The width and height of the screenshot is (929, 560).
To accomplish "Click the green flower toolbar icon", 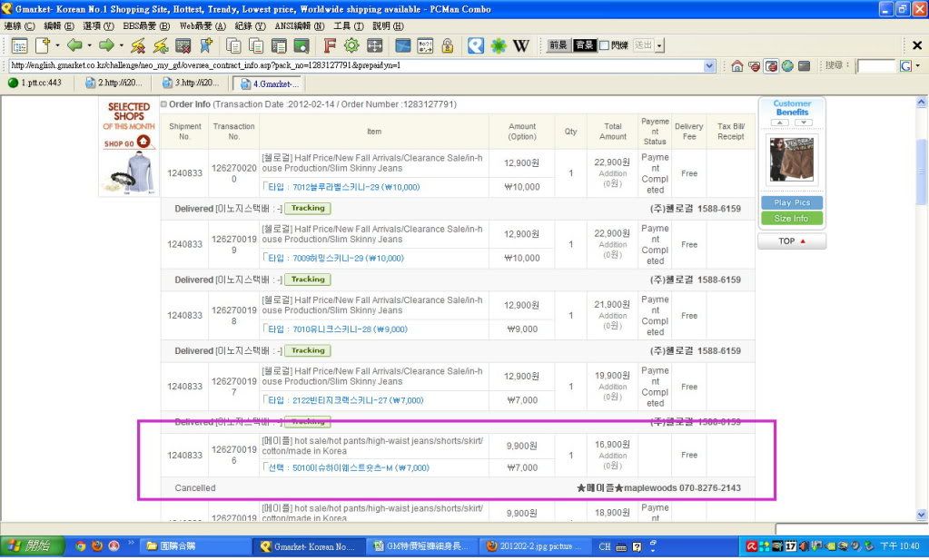I will [499, 45].
